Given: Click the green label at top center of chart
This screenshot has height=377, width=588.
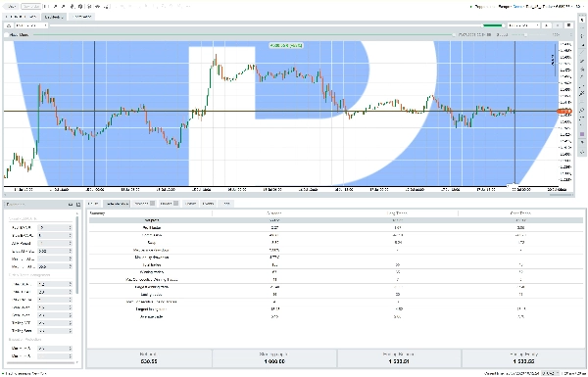Looking at the screenshot, I should coord(286,45).
